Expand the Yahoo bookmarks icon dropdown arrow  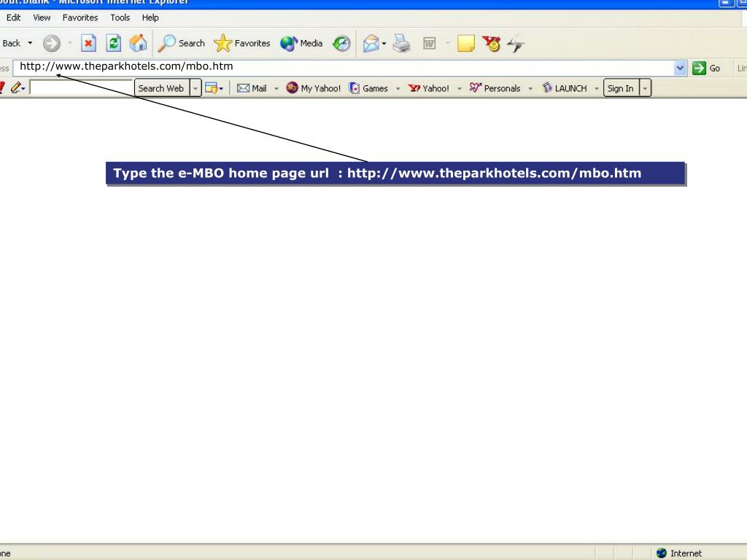click(x=221, y=88)
